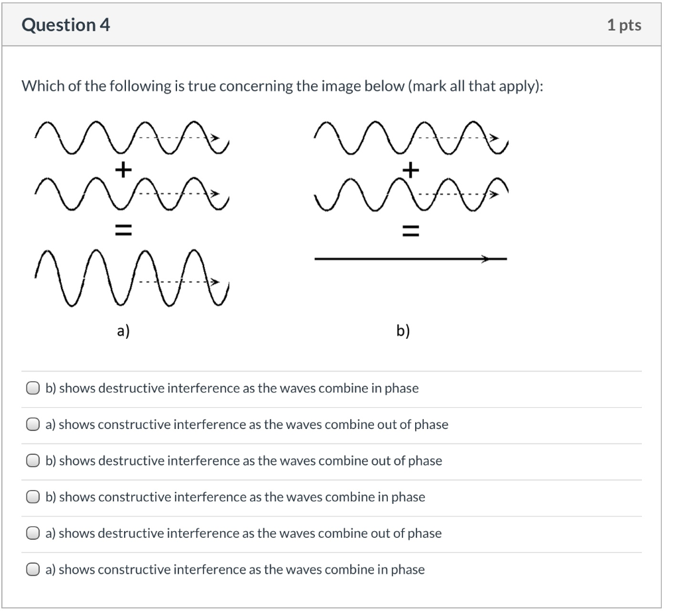Image resolution: width=679 pixels, height=616 pixels.
Task: Check the last option about constructive interference in phase
Action: pyautogui.click(x=32, y=569)
